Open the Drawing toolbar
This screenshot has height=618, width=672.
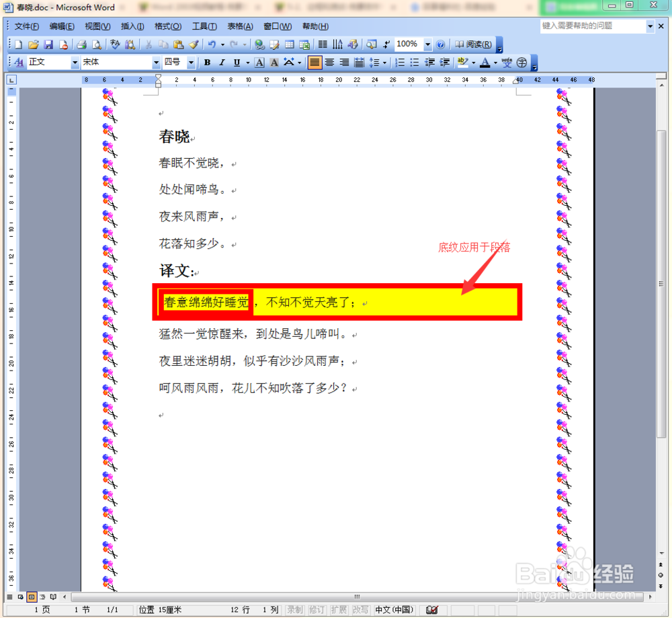(353, 44)
